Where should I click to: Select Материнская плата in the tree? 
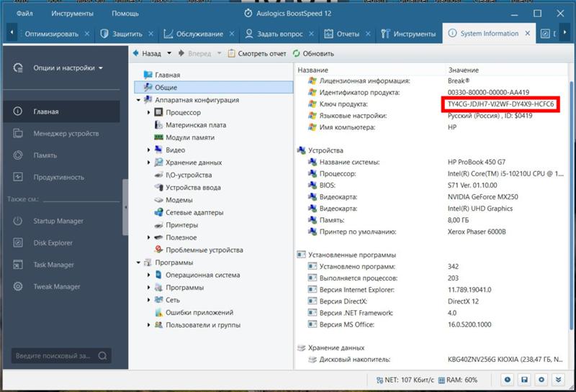tap(196, 125)
